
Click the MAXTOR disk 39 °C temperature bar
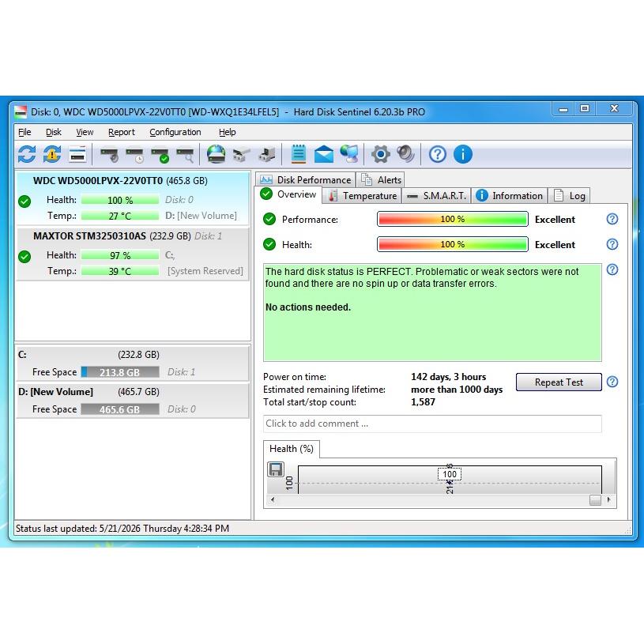tap(120, 272)
